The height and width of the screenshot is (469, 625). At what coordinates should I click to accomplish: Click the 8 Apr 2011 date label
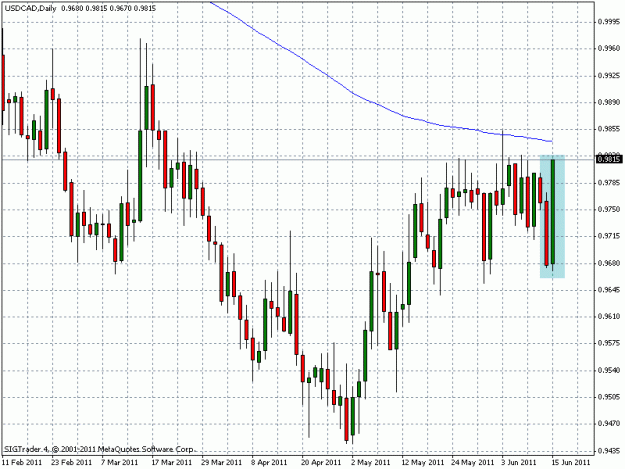[x=269, y=463]
